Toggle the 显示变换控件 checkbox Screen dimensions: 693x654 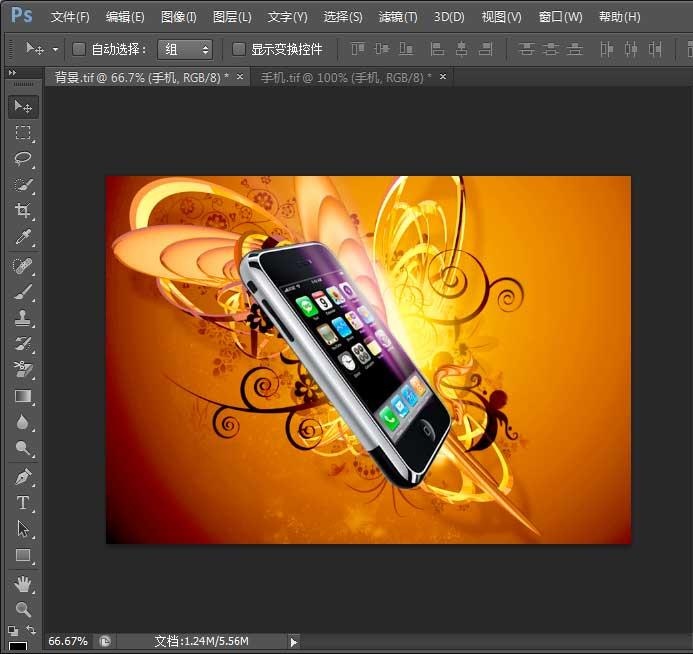pos(239,49)
